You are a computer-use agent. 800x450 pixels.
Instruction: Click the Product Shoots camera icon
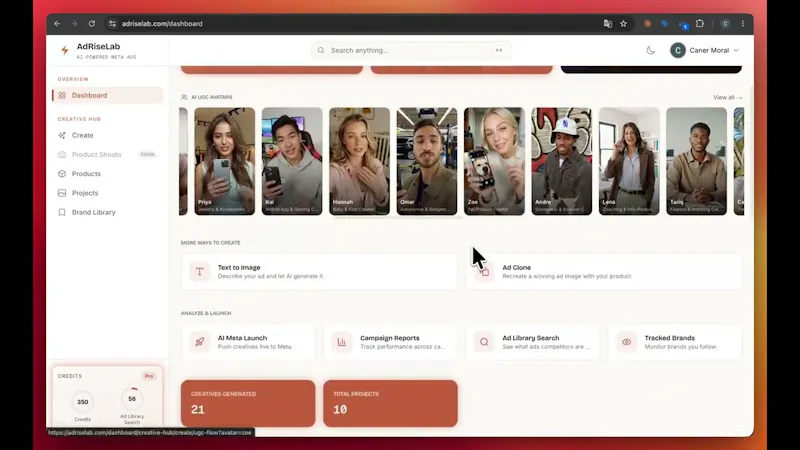[x=62, y=155]
